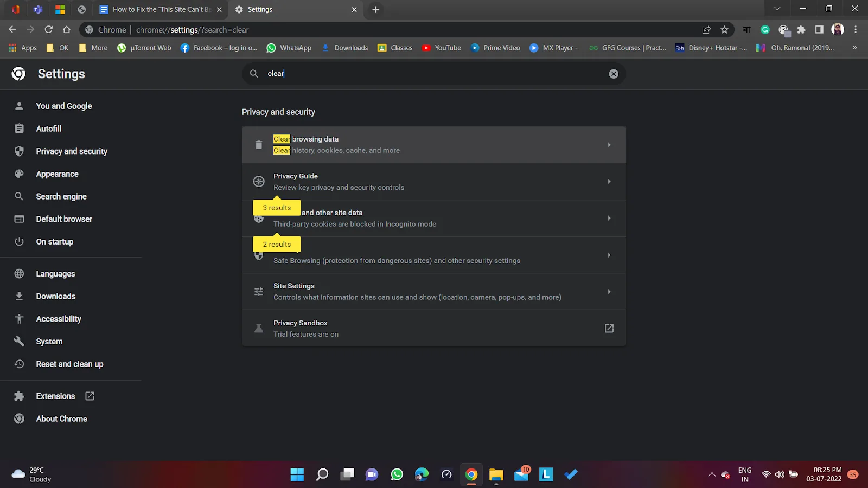The image size is (868, 488).
Task: Open Chrome three-dot menu
Action: (856, 30)
